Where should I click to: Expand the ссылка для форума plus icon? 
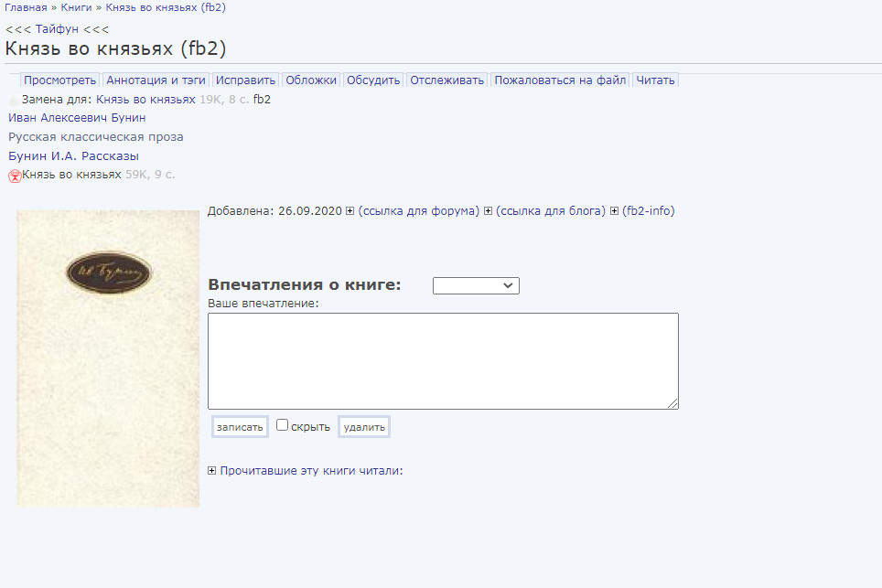pos(350,211)
